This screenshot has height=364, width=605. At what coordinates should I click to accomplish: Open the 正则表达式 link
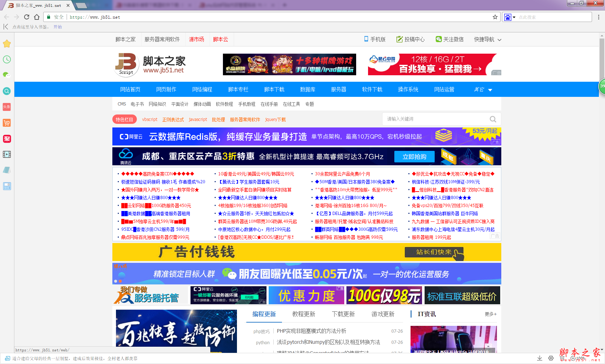pos(173,120)
